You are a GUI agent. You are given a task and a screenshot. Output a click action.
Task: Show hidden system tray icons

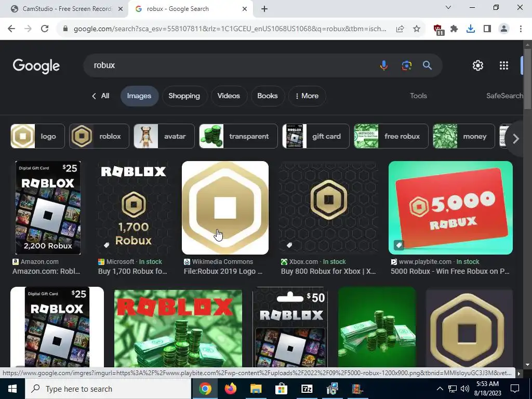(x=440, y=389)
